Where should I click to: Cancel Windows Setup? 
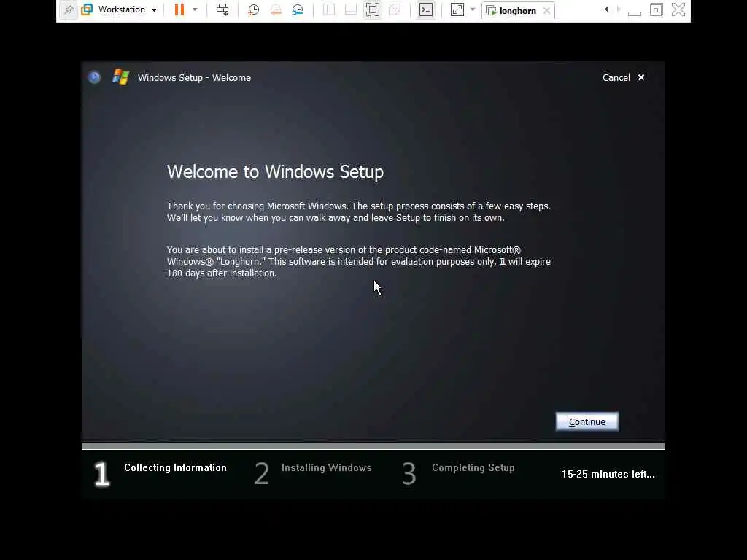click(623, 77)
